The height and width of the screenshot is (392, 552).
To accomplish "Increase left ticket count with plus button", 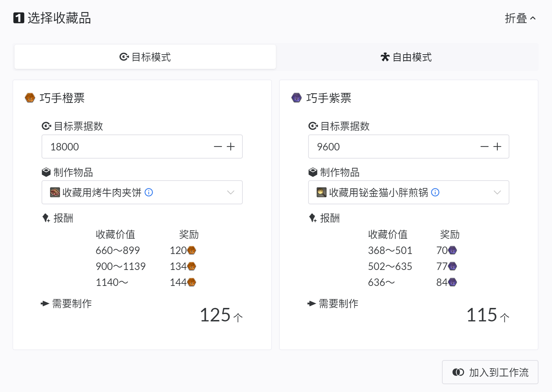I will (x=231, y=147).
